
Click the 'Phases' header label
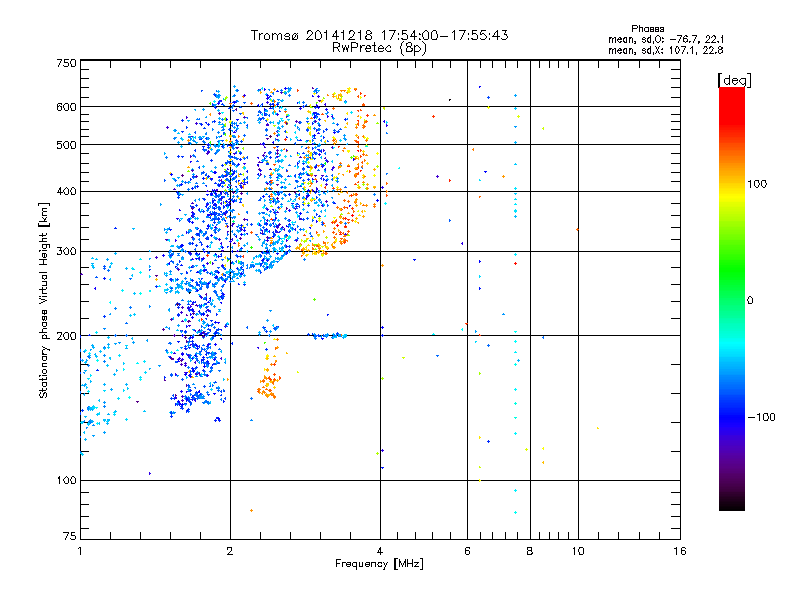(x=647, y=29)
